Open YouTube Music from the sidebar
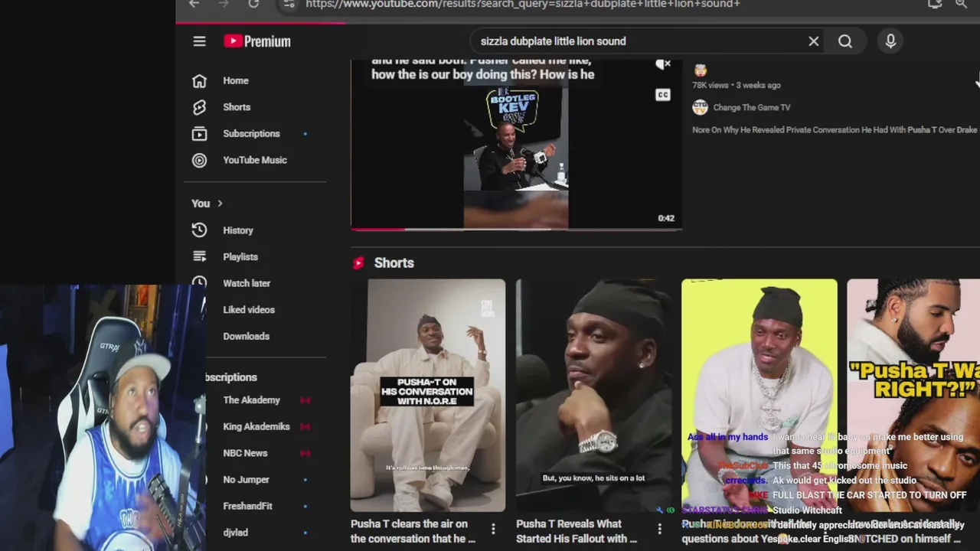 click(255, 160)
